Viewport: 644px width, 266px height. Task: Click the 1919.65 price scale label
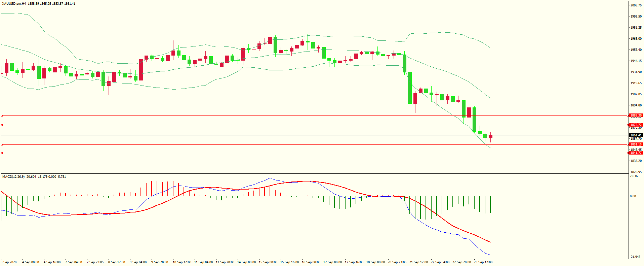636,83
